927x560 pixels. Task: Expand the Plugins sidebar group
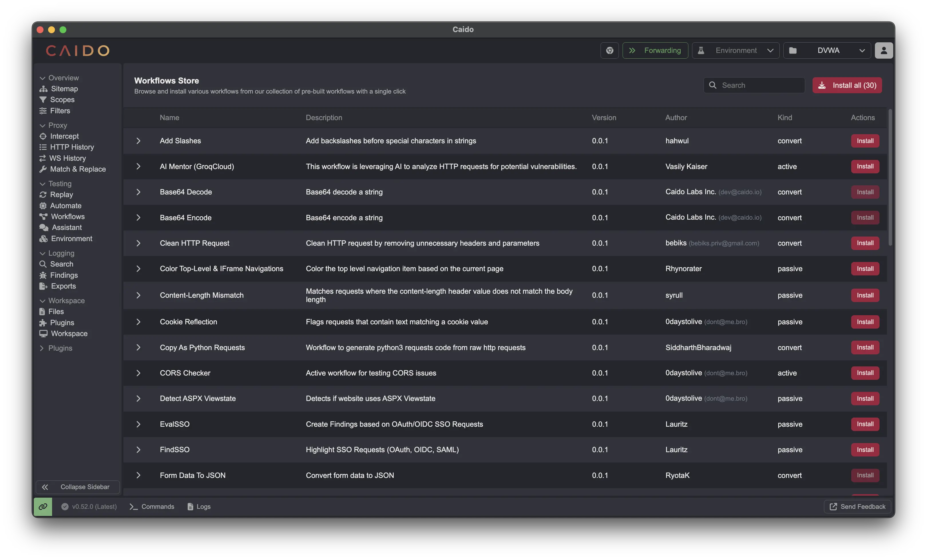(42, 348)
